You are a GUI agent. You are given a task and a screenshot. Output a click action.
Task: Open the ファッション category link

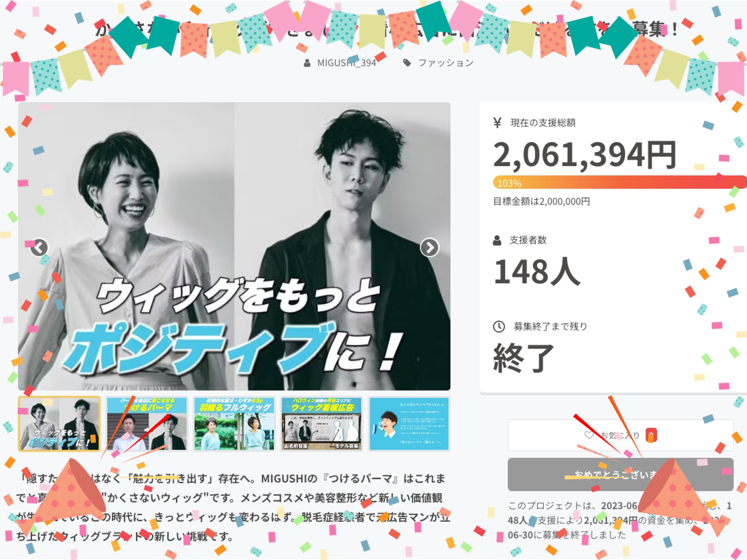click(446, 63)
